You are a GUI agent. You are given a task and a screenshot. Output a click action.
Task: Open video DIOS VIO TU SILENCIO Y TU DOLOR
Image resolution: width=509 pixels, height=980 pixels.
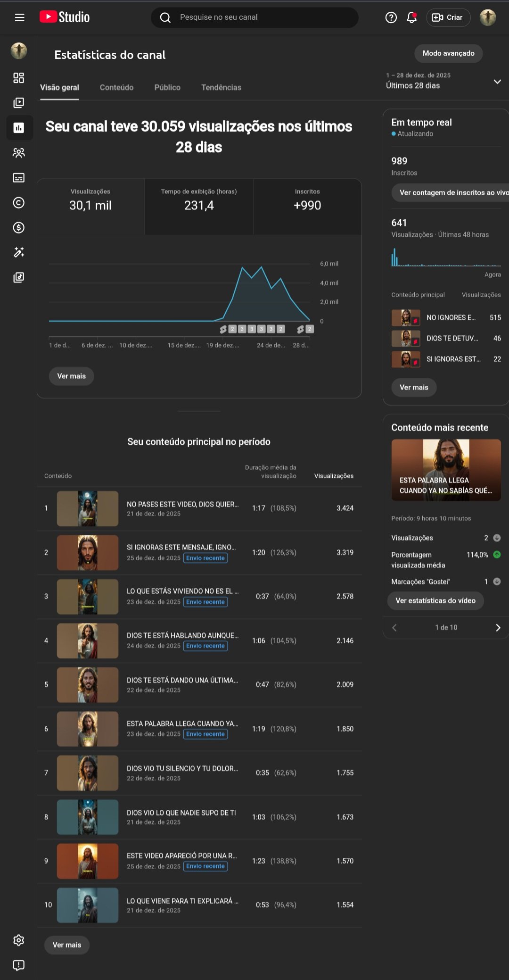[182, 769]
